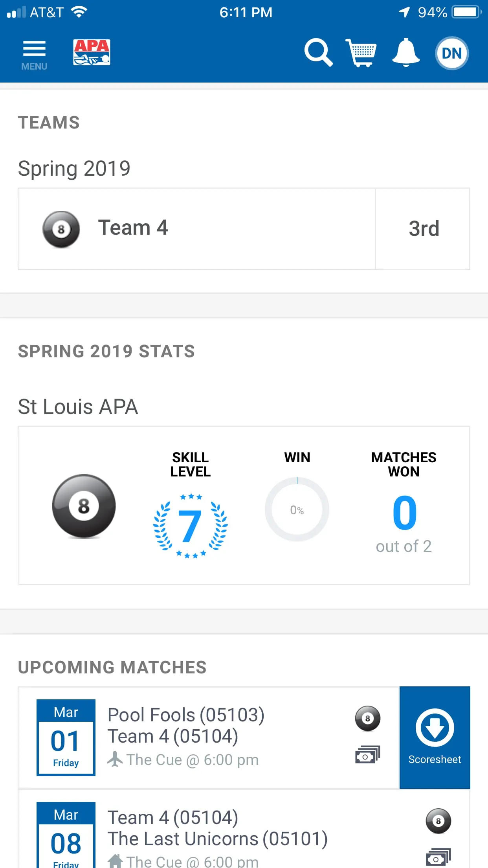This screenshot has width=488, height=868.
Task: Open DN profile avatar
Action: point(451,53)
